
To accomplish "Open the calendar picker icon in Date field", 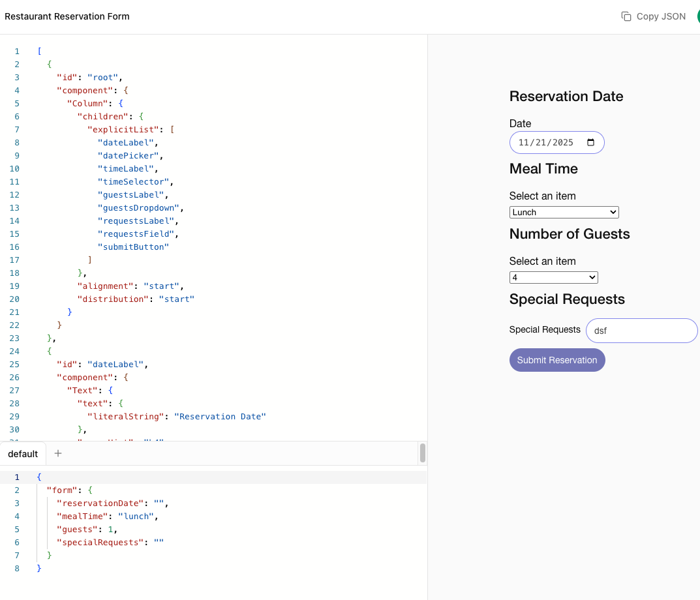I will click(590, 142).
